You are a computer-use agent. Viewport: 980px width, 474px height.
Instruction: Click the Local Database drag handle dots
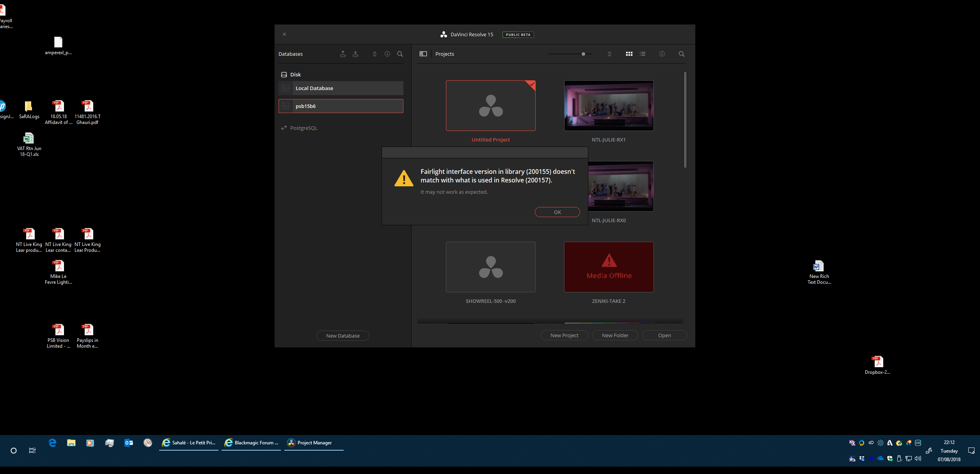(x=286, y=88)
